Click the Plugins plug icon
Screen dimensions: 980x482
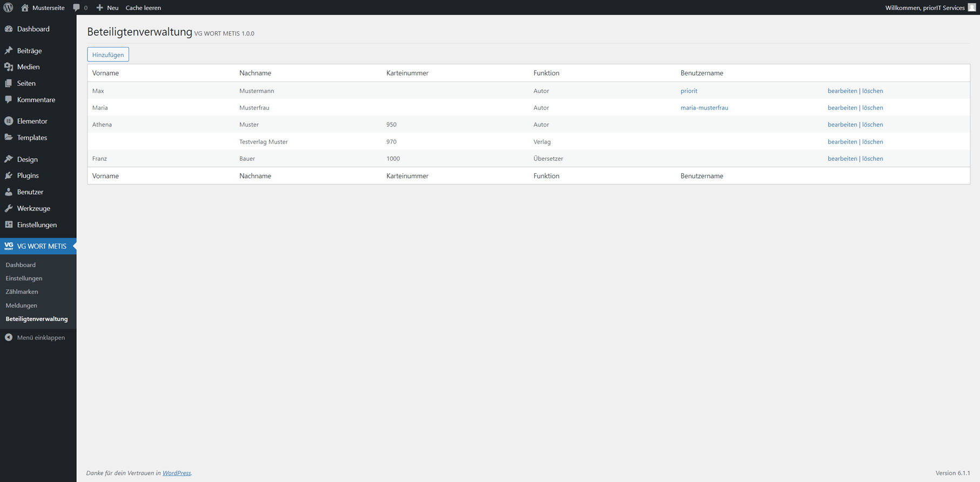coord(9,175)
